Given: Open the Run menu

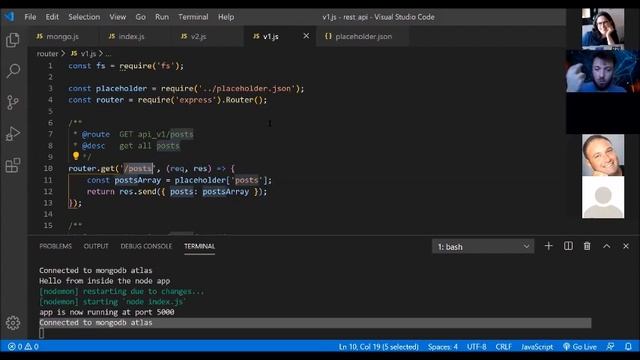Looking at the screenshot, I should [x=162, y=17].
